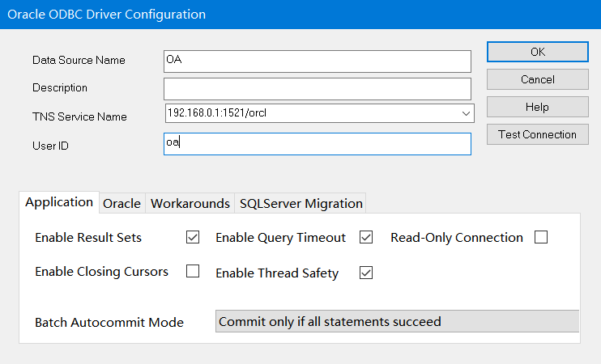This screenshot has width=601, height=364.
Task: Expand the TNS Service Name dropdown arrow
Action: point(466,113)
